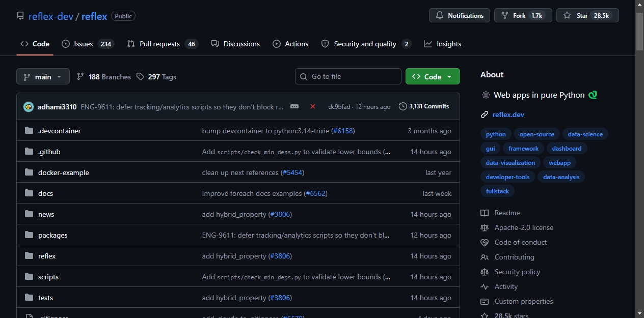The width and height of the screenshot is (644, 318).
Task: Click the Fork icon
Action: pos(505,16)
